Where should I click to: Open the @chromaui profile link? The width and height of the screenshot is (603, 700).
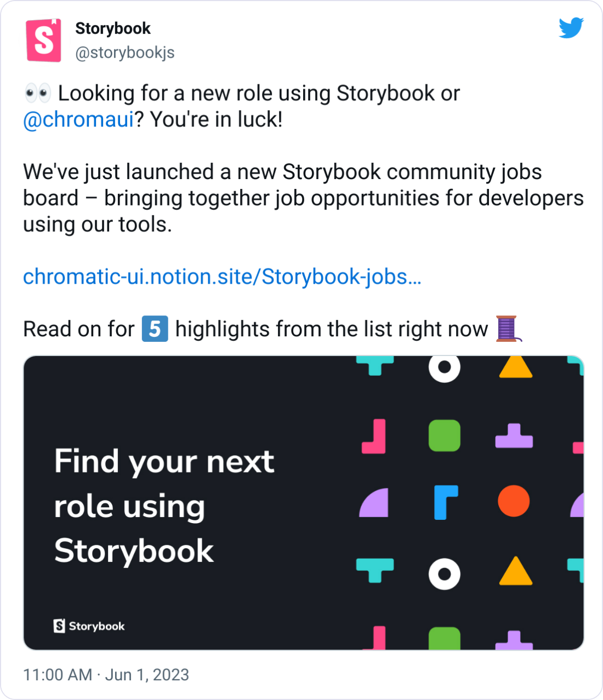[x=78, y=119]
